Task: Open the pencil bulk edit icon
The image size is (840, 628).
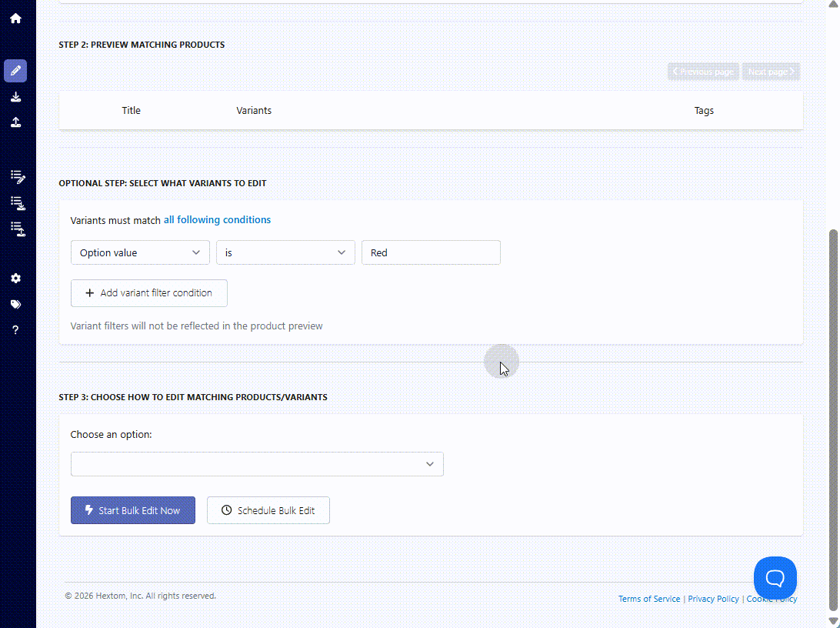Action: point(15,71)
